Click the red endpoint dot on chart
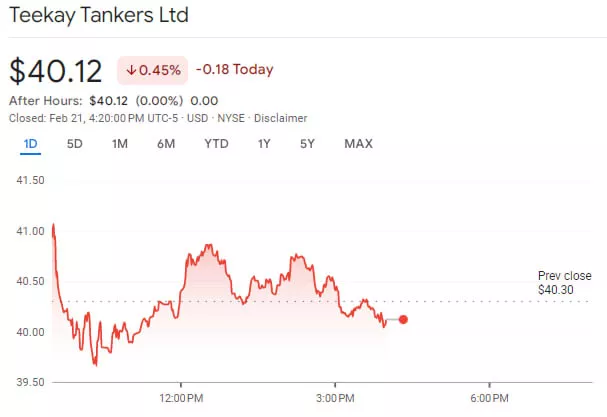The image size is (607, 417). pos(403,319)
